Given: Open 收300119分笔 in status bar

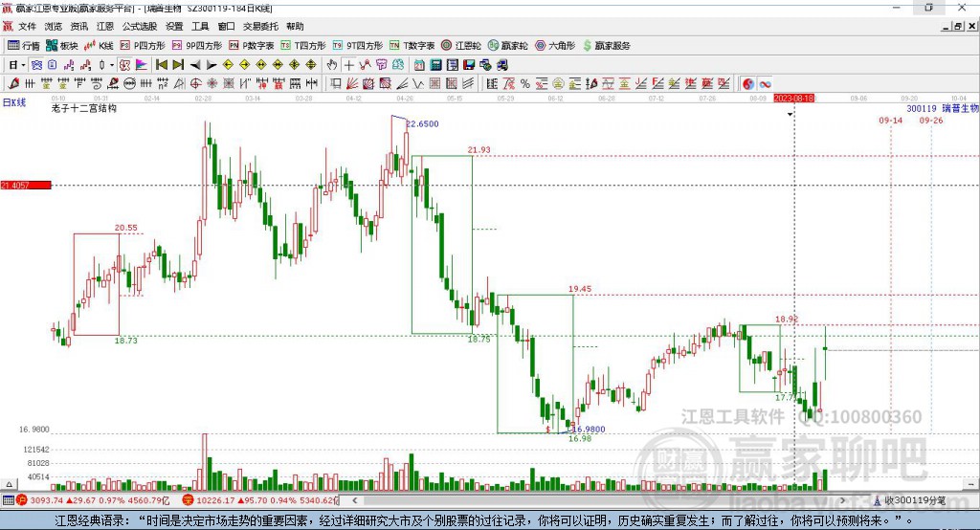Looking at the screenshot, I should 909,500.
